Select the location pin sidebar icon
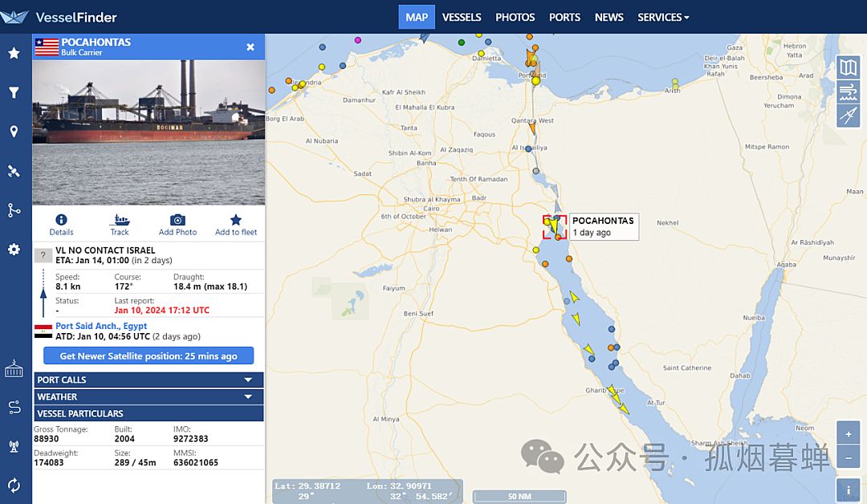 click(x=14, y=131)
